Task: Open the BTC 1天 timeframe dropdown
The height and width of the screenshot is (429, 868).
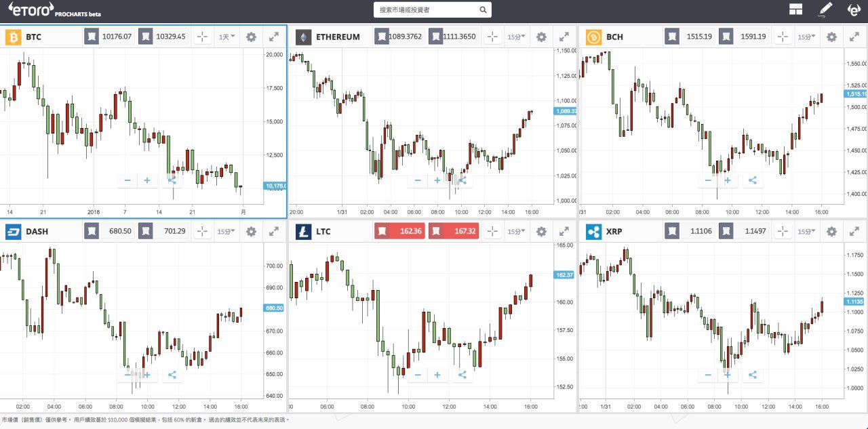Action: tap(226, 37)
